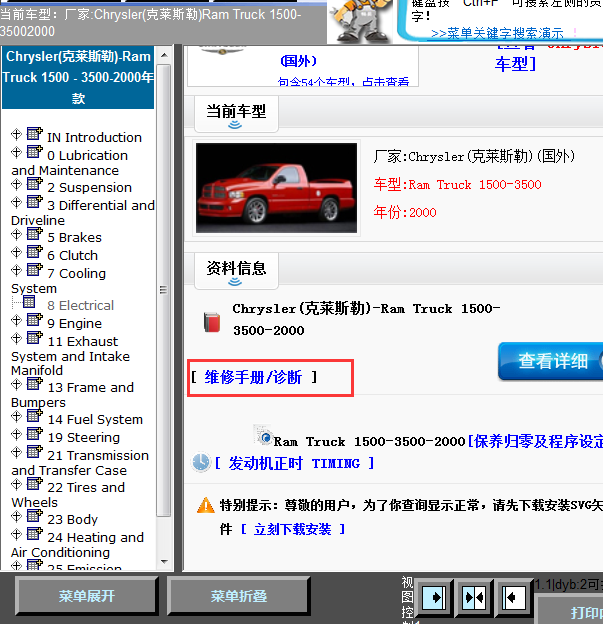The width and height of the screenshot is (603, 629).
Task: Expand the 14 Fuel System node
Action: (x=16, y=416)
